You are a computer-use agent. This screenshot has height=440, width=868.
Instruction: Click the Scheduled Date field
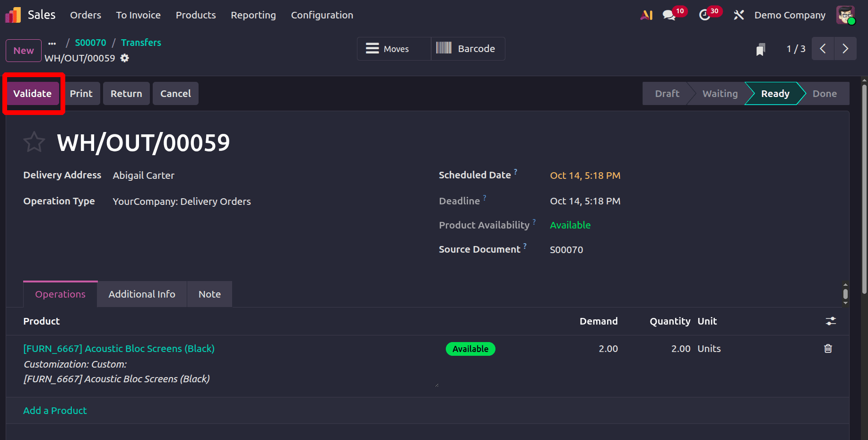click(585, 176)
